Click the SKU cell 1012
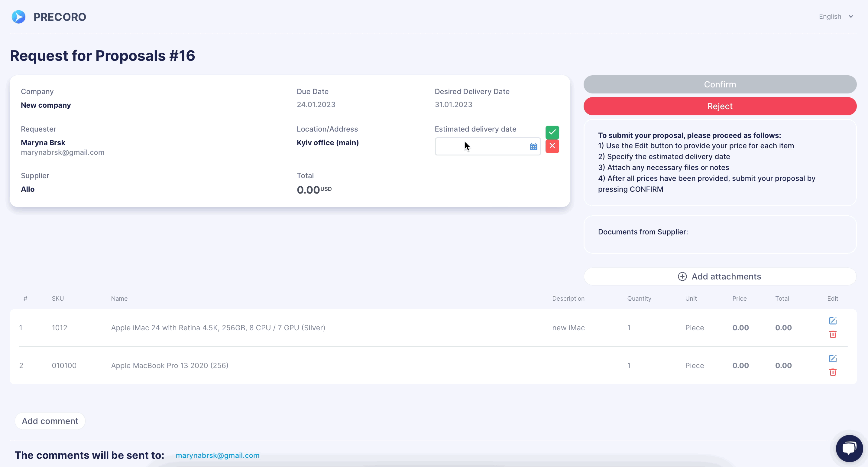868x467 pixels. pyautogui.click(x=59, y=328)
